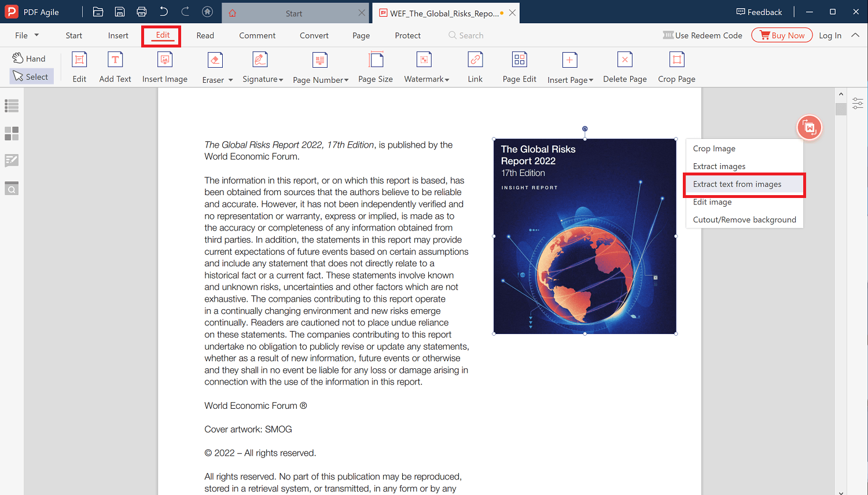Click the Buy Now button

[x=782, y=35]
